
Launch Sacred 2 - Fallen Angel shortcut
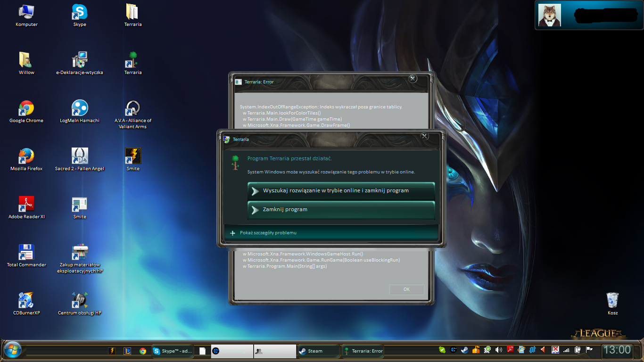tap(80, 160)
